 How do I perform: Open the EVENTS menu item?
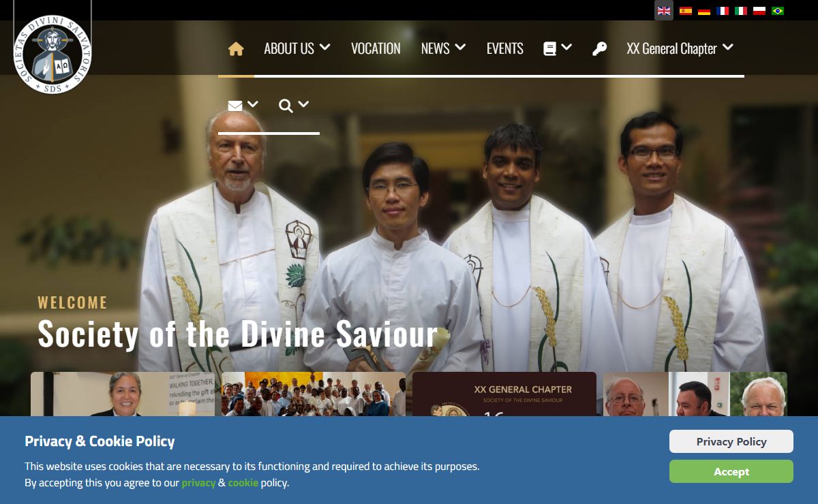click(x=505, y=48)
